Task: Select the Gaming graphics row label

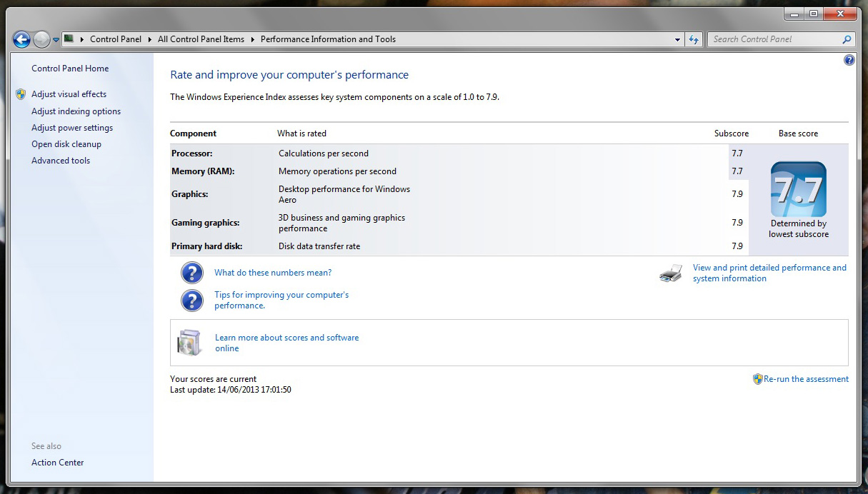Action: [x=206, y=223]
